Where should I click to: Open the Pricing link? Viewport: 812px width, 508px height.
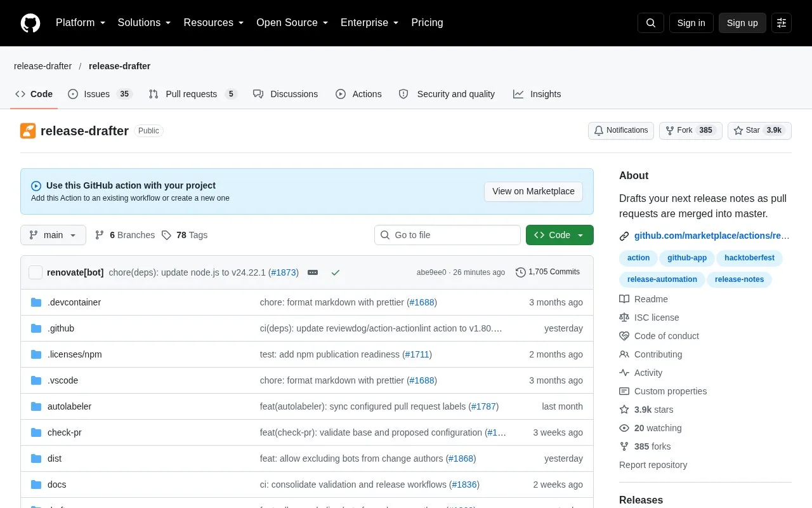427,23
